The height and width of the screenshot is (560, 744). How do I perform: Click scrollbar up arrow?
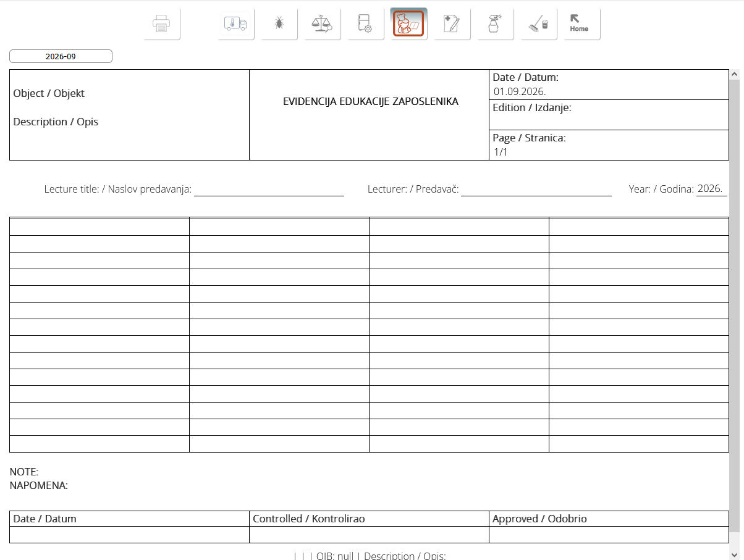tap(735, 74)
